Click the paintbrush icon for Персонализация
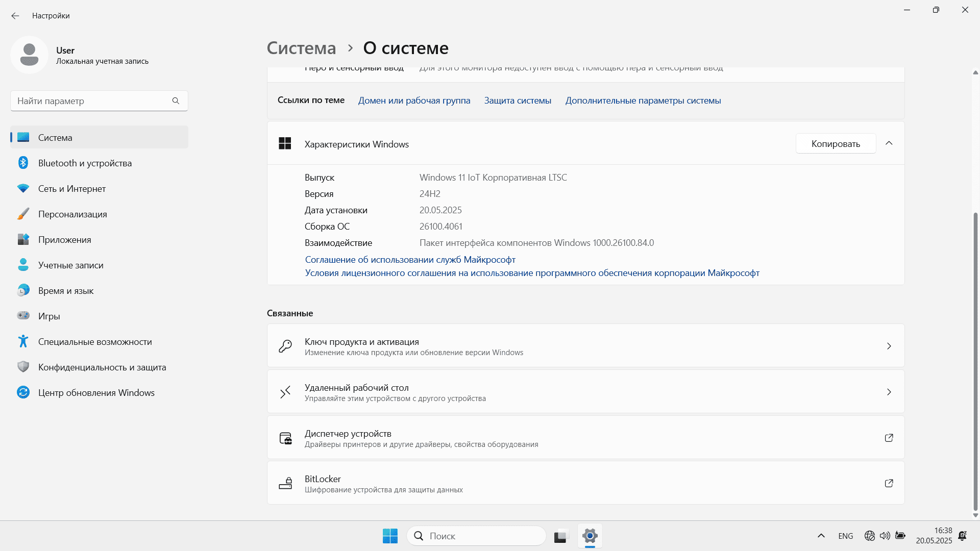 click(x=23, y=214)
